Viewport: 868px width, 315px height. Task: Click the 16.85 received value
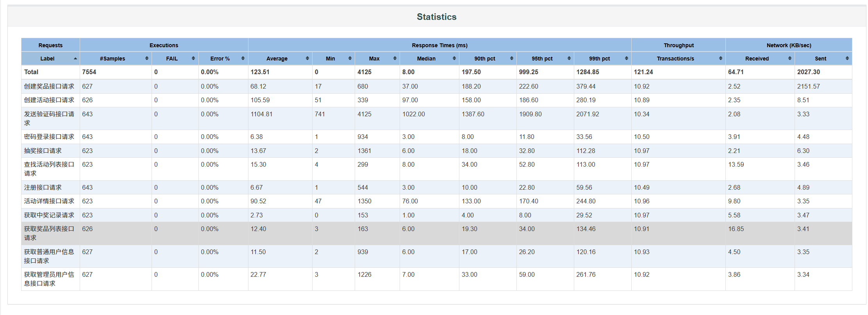point(736,229)
